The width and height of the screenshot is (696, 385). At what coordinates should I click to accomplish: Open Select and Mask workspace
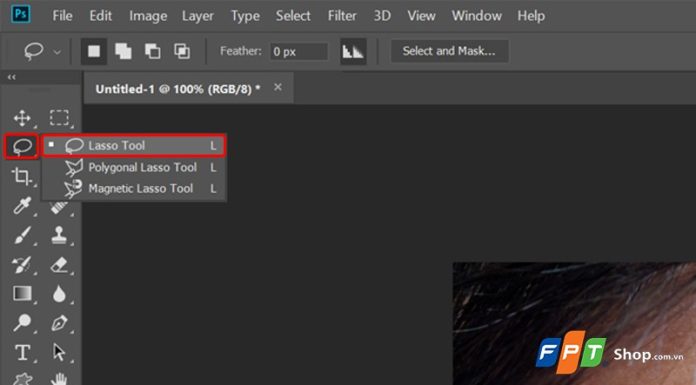(x=449, y=51)
